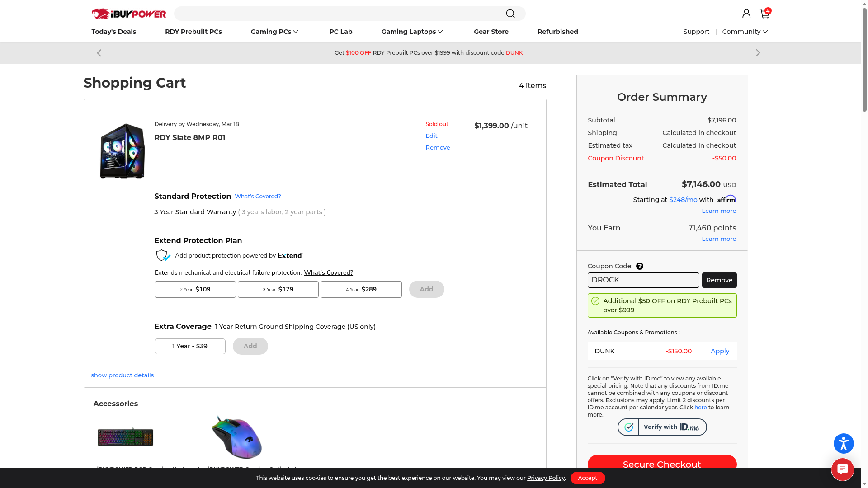
Task: Apply the DUNK coupon
Action: coord(720,351)
